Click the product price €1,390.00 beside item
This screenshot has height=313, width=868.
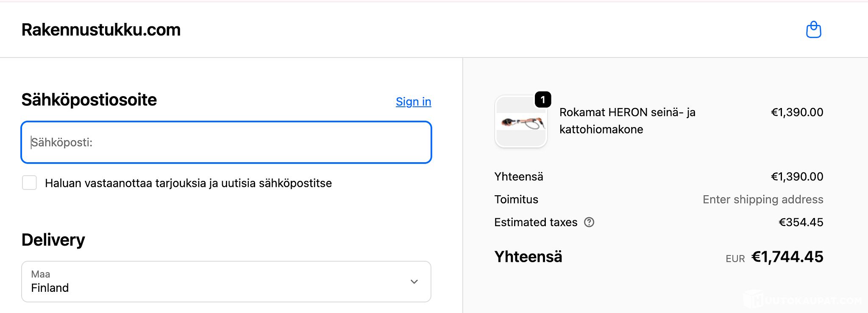[797, 112]
